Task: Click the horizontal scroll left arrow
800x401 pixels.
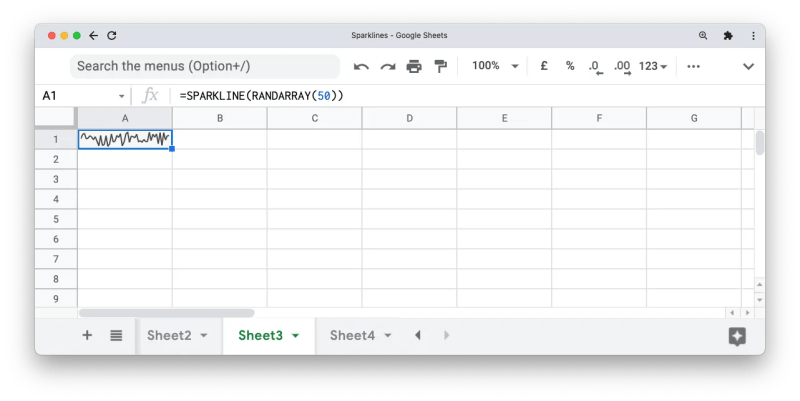Action: coord(732,313)
